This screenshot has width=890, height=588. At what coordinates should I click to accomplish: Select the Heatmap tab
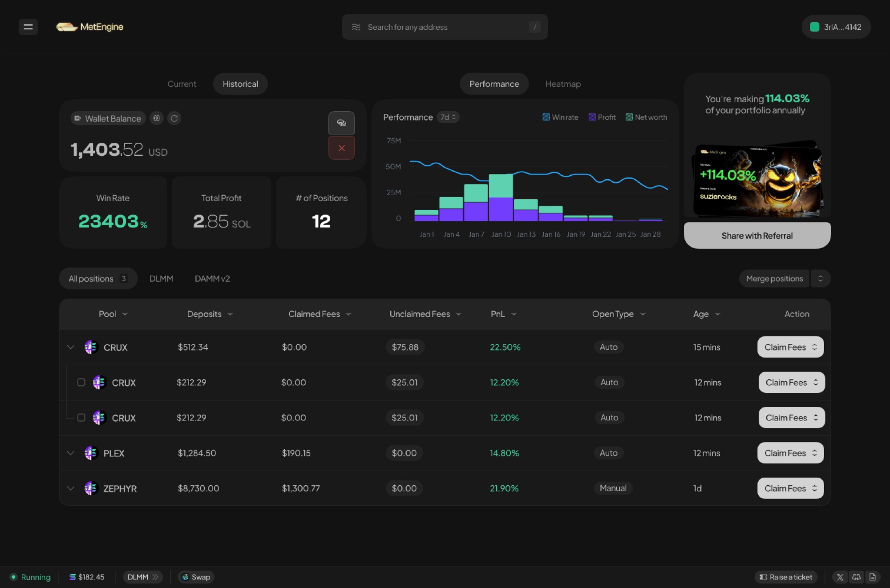[563, 84]
